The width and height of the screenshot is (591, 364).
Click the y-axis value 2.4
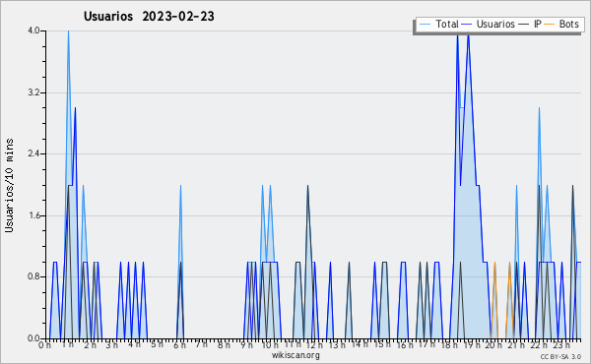point(33,153)
